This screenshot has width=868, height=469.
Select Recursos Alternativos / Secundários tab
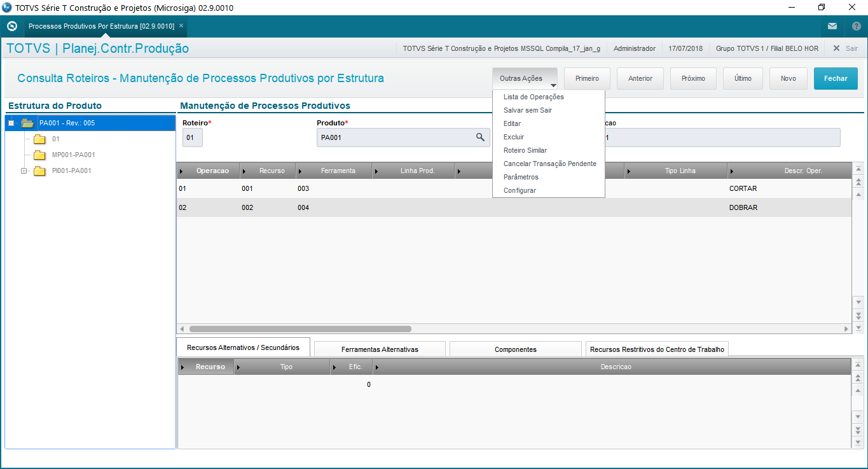click(243, 347)
